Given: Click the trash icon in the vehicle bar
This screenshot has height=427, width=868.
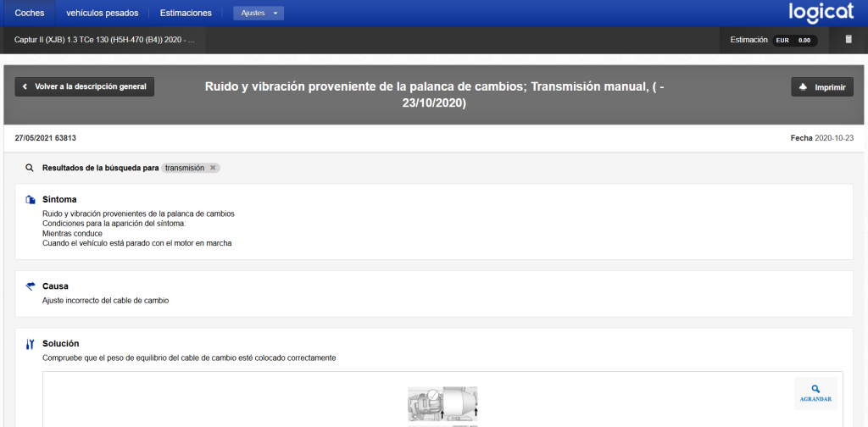Looking at the screenshot, I should tap(849, 40).
